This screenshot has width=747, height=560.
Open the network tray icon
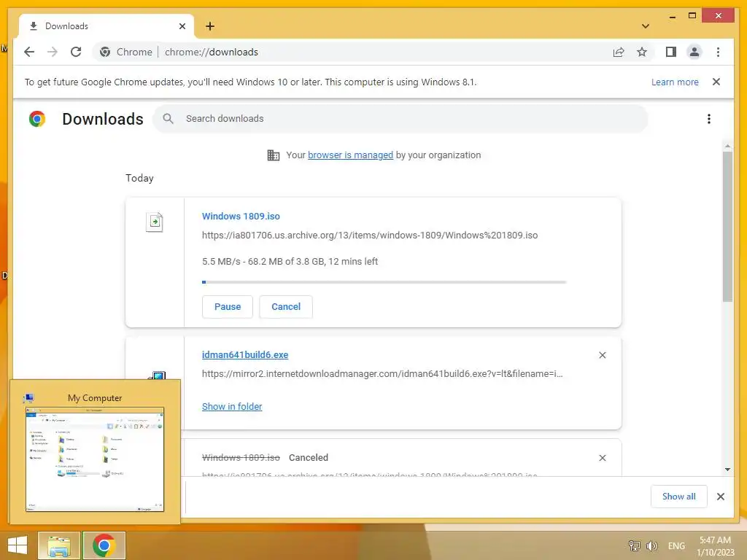tap(635, 545)
